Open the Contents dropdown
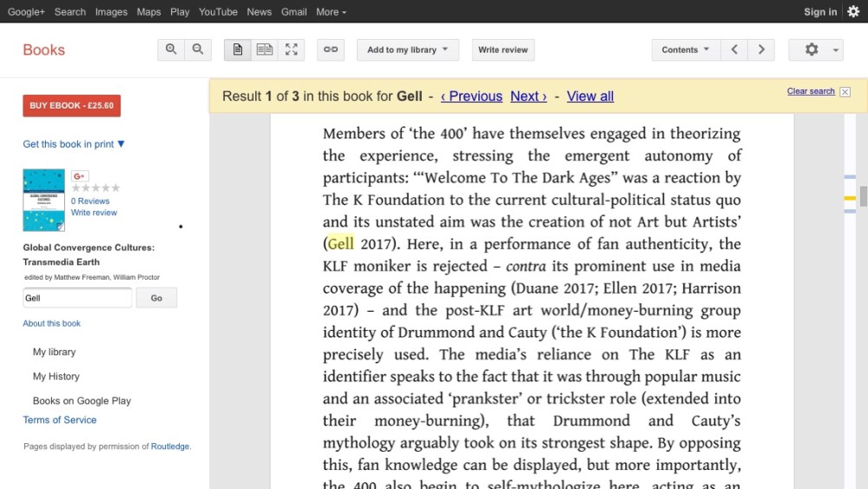The width and height of the screenshot is (868, 489). (686, 50)
